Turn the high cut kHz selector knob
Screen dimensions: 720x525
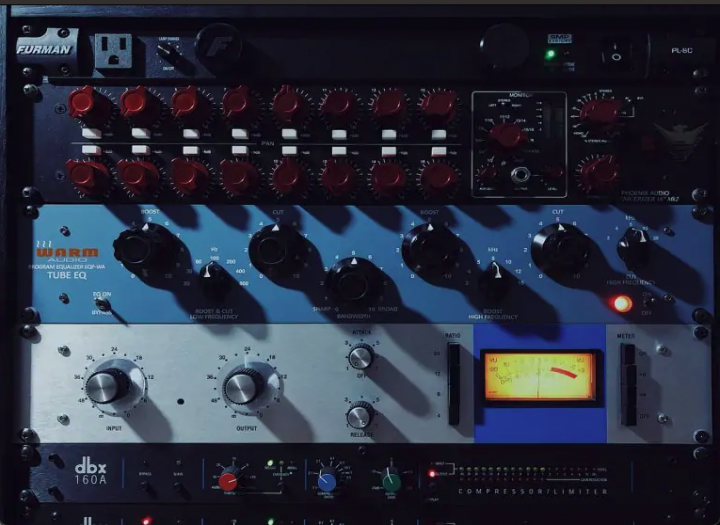coord(635,248)
